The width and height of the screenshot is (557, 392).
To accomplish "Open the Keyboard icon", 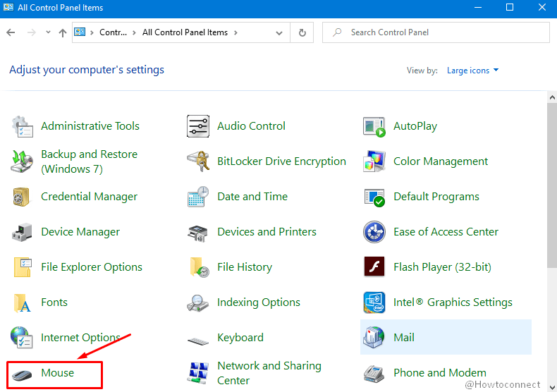I will pyautogui.click(x=198, y=341).
